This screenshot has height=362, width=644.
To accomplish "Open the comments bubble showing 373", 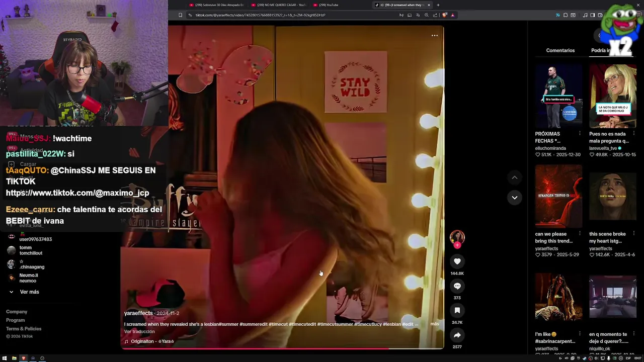I will click(457, 286).
